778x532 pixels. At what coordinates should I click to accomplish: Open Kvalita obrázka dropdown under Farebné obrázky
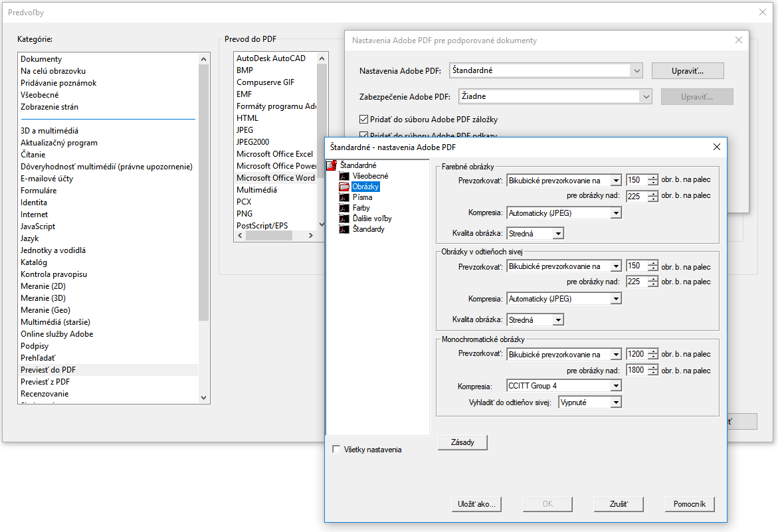tap(558, 234)
